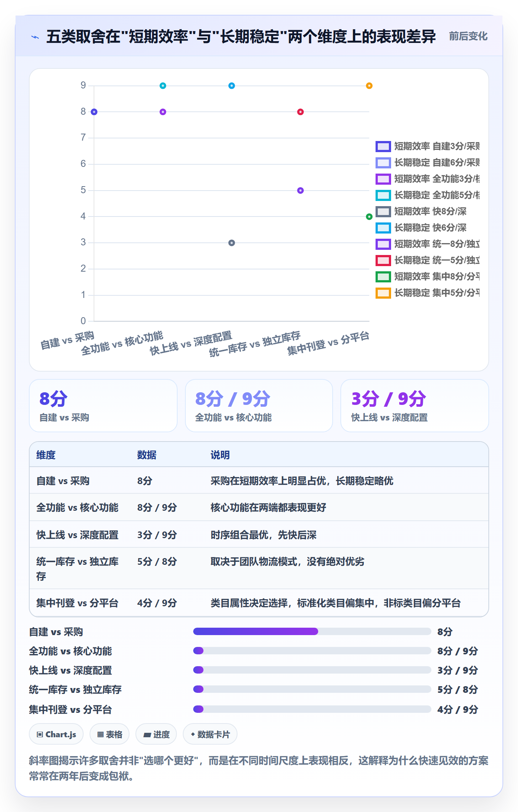Screen dimensions: 518x812
Task: Toggle legend swatch 短期效率 全功能3分
Action: (383, 179)
